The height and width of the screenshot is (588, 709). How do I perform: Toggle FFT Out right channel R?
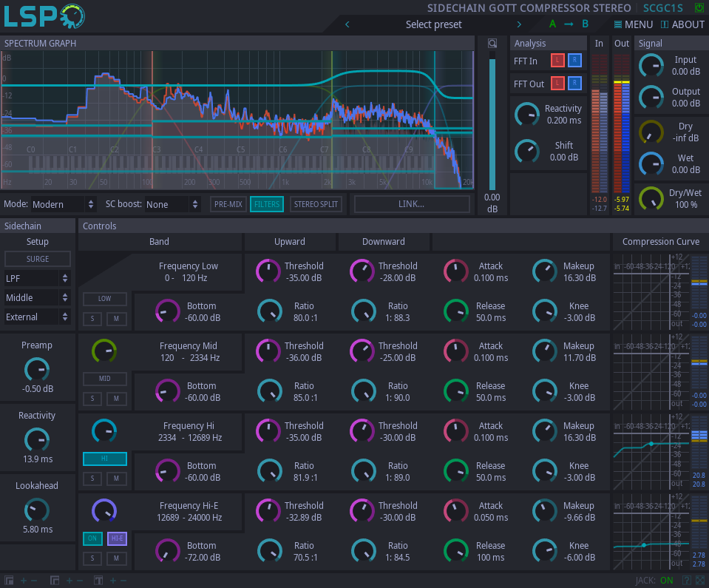point(574,84)
